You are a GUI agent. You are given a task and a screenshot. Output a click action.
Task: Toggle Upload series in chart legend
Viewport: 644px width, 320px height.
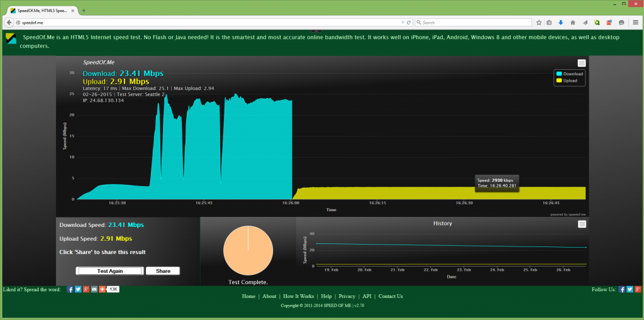tap(567, 80)
